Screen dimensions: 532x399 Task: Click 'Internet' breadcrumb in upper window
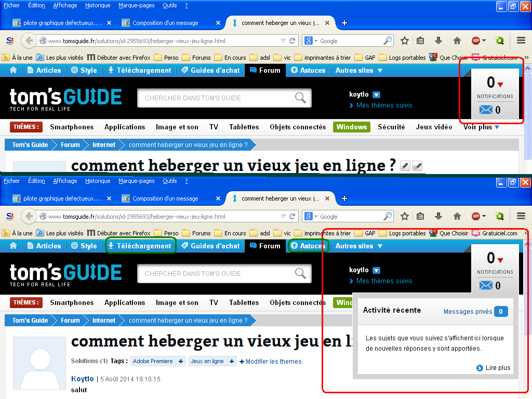(x=104, y=145)
